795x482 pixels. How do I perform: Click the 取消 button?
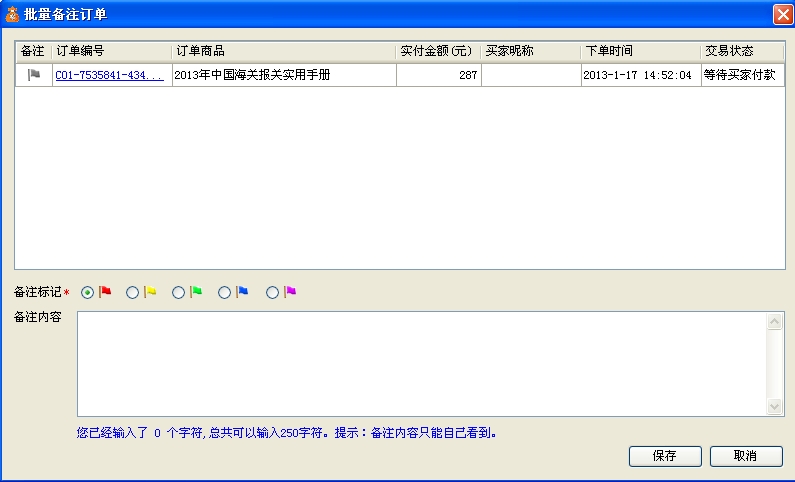746,456
